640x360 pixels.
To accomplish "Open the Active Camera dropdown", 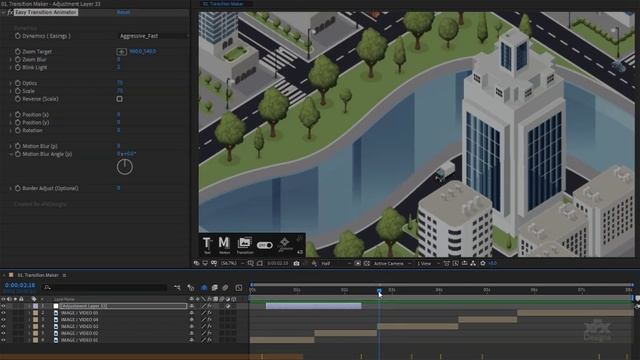I will (x=392, y=264).
